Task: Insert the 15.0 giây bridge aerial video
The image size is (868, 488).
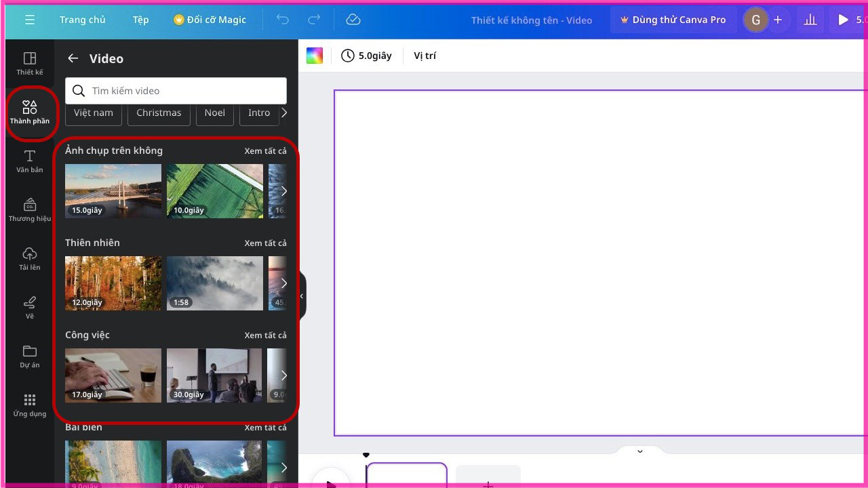Action: click(113, 190)
